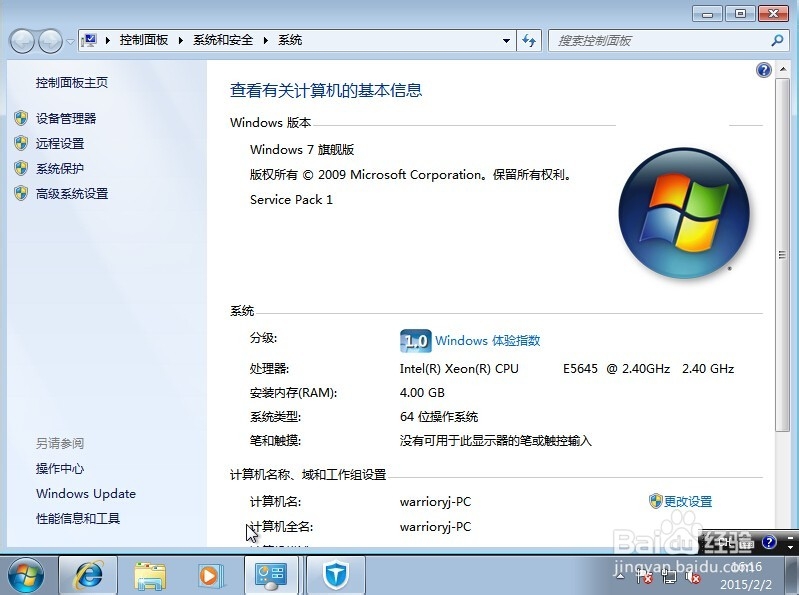Click the E5645 @ 2.40GHz processor text

[x=616, y=369]
